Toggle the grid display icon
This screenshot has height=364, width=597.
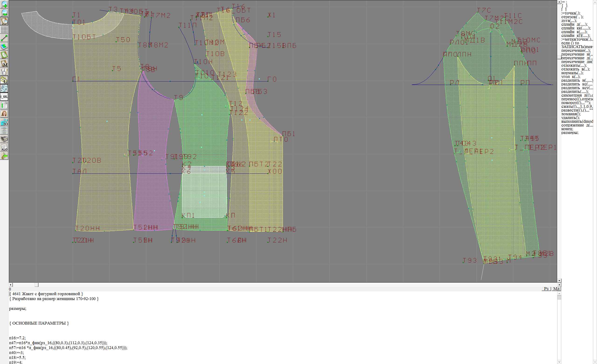4,30
